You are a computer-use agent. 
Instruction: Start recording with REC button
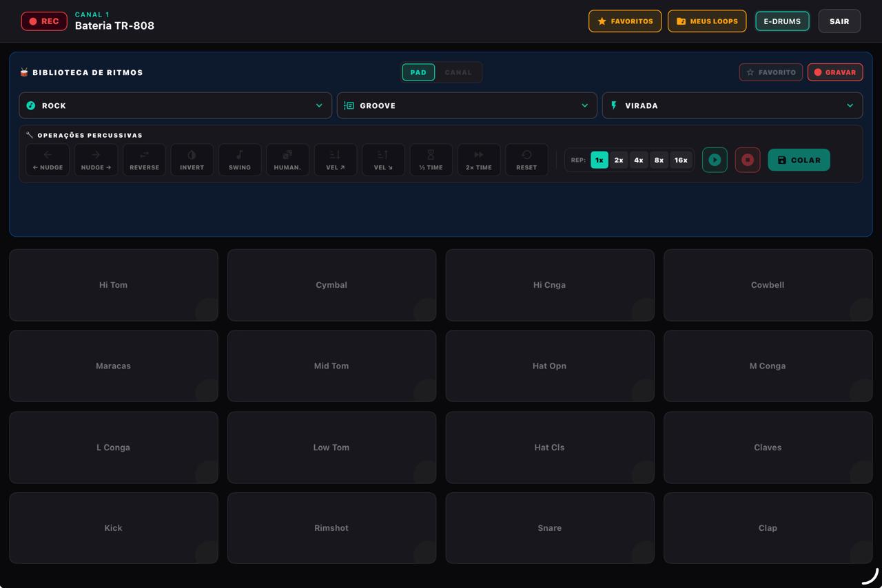44,21
